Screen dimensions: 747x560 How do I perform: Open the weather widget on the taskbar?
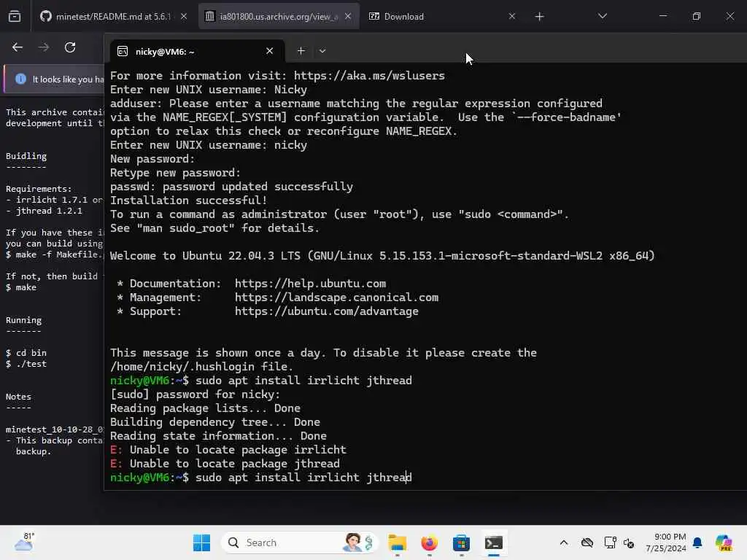(x=24, y=542)
